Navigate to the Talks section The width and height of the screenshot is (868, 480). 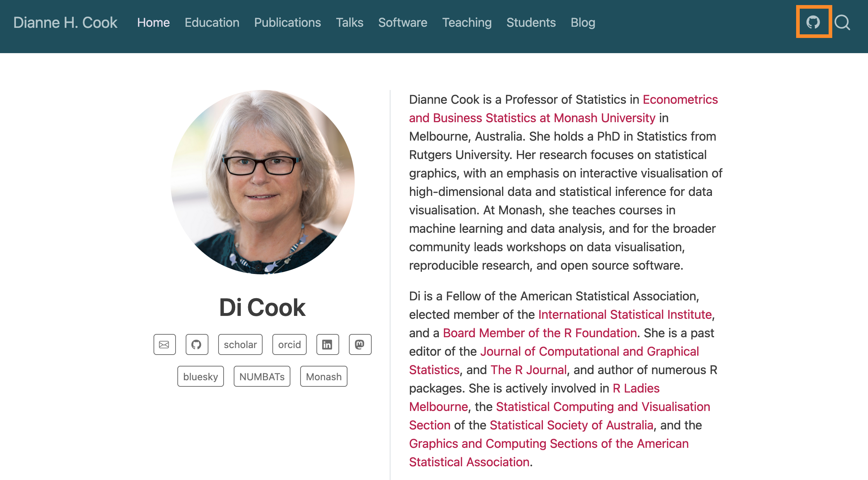(350, 22)
